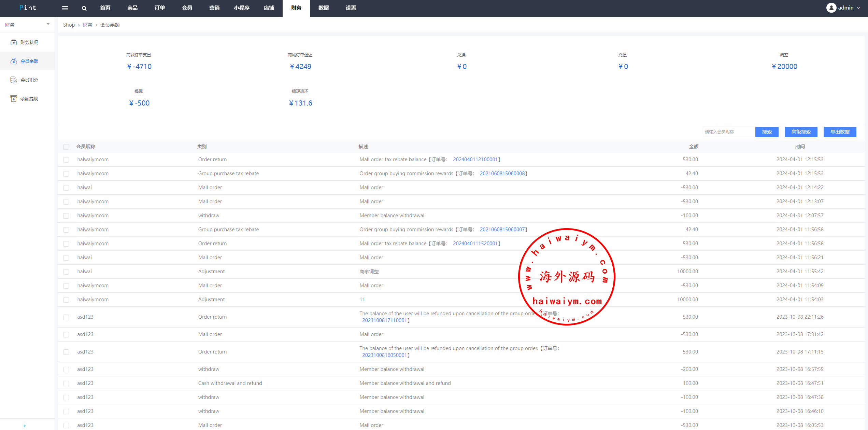Check the asd123 Cash withdrawal and refund row
Screen dimensions: 868x430
tap(66, 384)
